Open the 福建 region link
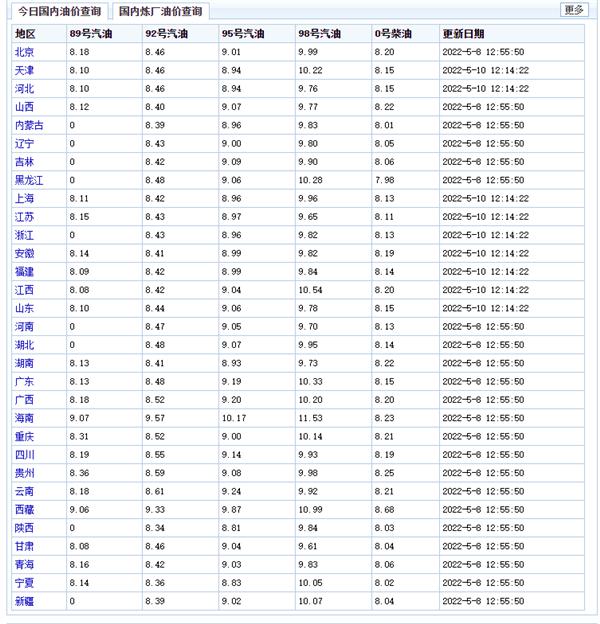The width and height of the screenshot is (600, 624). tap(24, 272)
